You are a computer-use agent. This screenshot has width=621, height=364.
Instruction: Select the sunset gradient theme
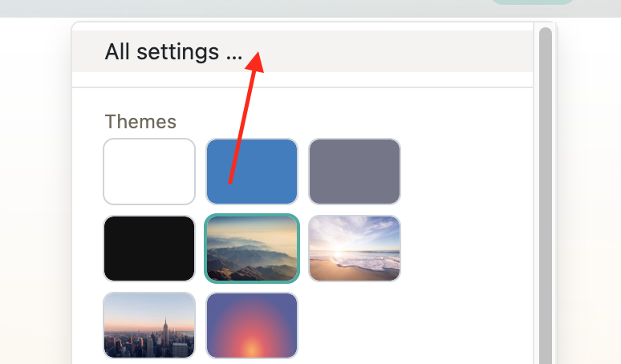252,326
